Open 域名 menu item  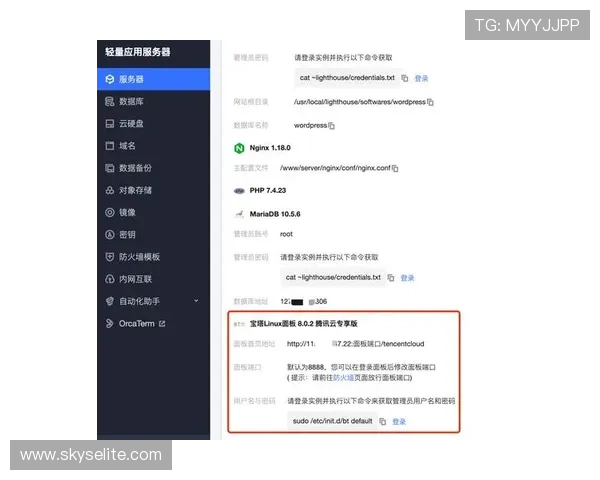(153, 146)
